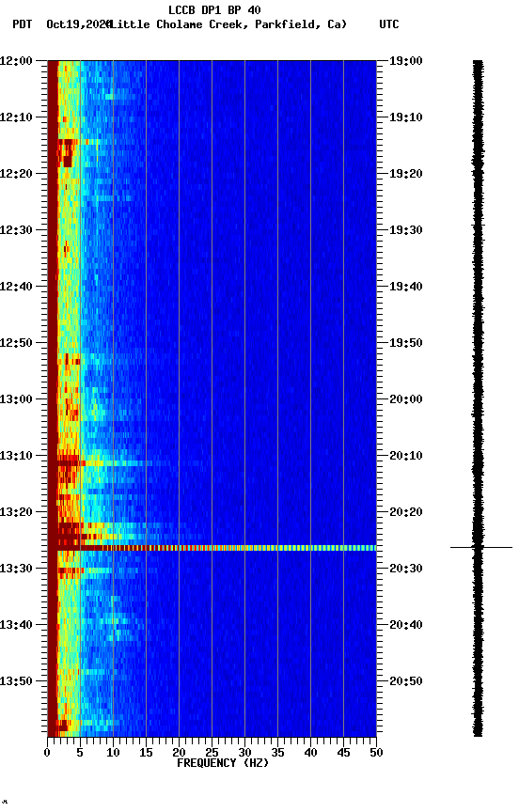Viewport: 519px width, 812px height.
Task: Click the title text "LCCB DP1 BP 40"
Action: [x=214, y=9]
